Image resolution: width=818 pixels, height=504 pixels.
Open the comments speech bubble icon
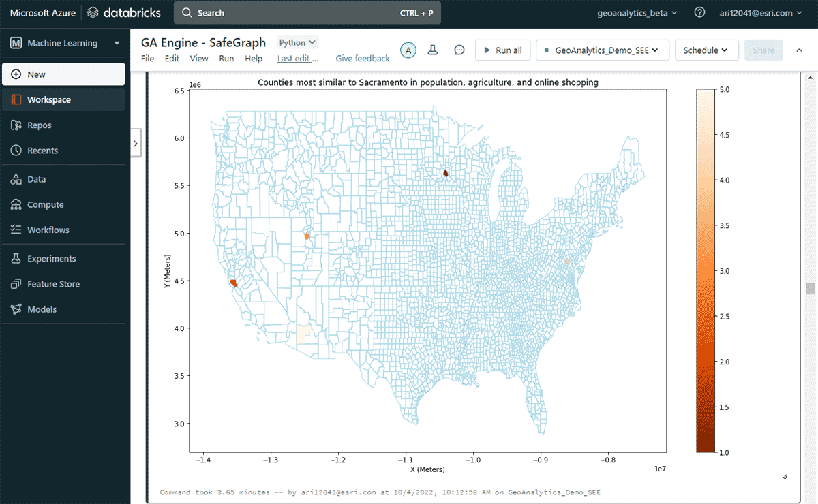point(459,50)
